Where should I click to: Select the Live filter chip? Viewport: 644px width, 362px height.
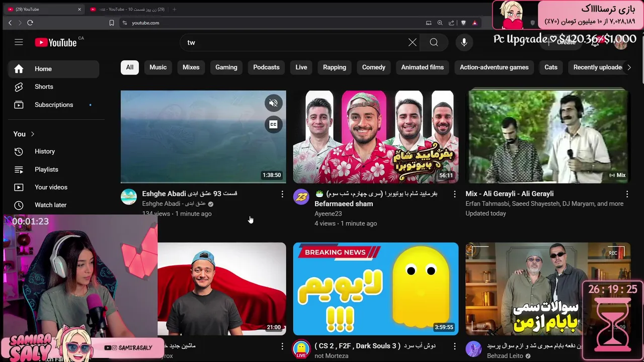point(301,67)
